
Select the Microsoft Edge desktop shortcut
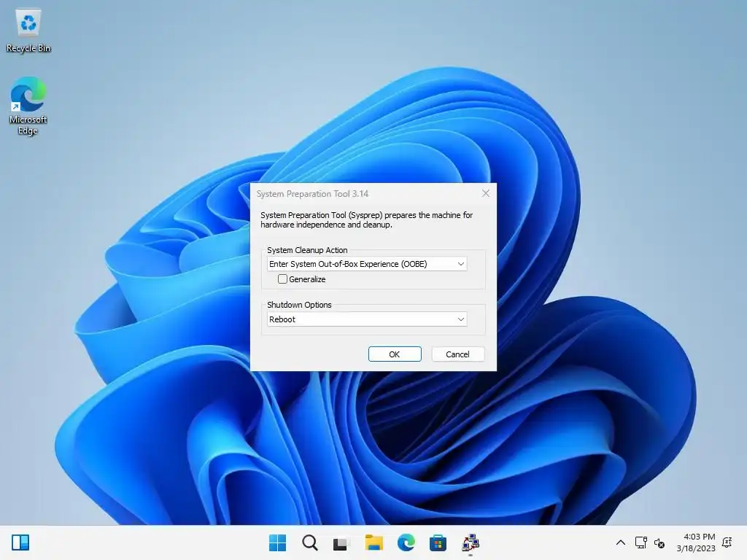(28, 106)
